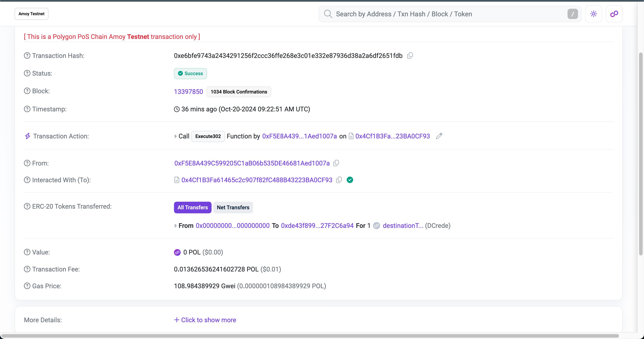
Task: Click help icon next to Timestamp
Action: tap(27, 109)
